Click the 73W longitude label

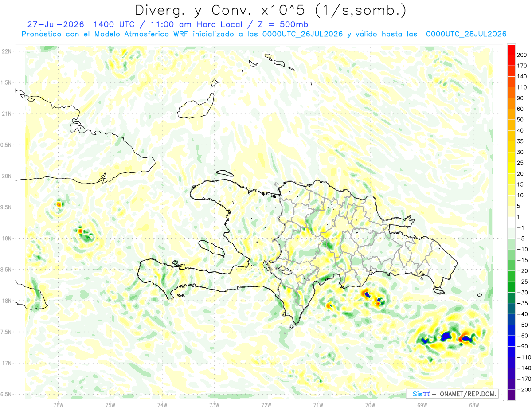click(214, 405)
